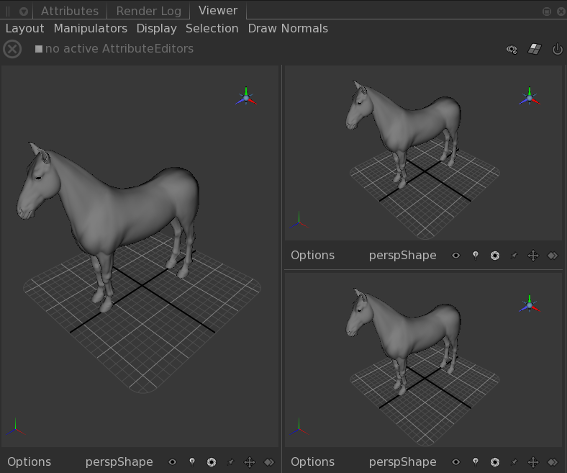Screen dimensions: 567x473
Task: Click the pin icon in the left viewport bar
Action: 230,462
